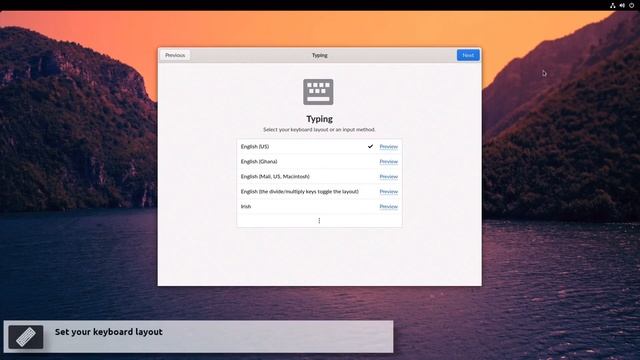Image resolution: width=640 pixels, height=360 pixels.
Task: Pick the divide/multiply keys toggle layout
Action: (319, 191)
